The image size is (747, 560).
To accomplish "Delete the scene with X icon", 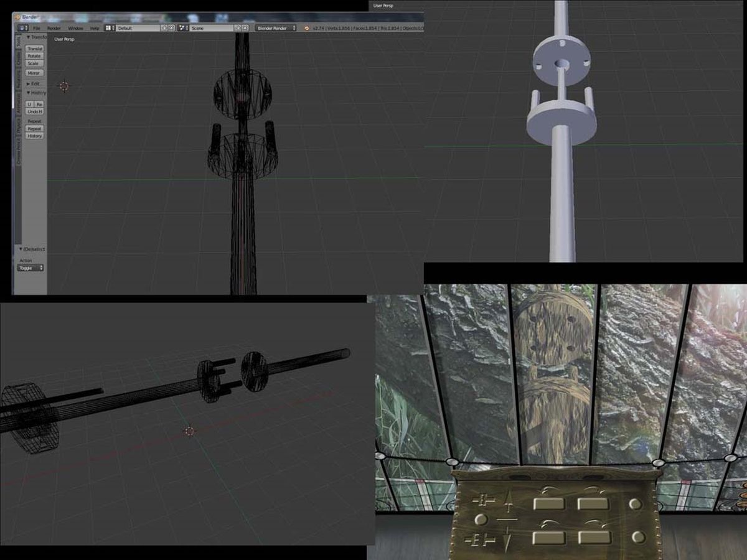I will click(245, 28).
